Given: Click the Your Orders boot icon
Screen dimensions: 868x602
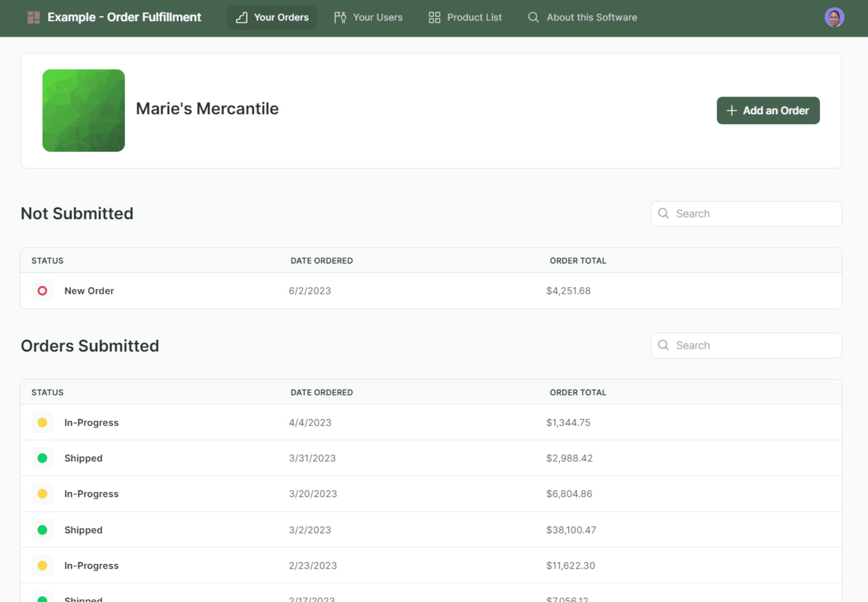Looking at the screenshot, I should pyautogui.click(x=242, y=17).
